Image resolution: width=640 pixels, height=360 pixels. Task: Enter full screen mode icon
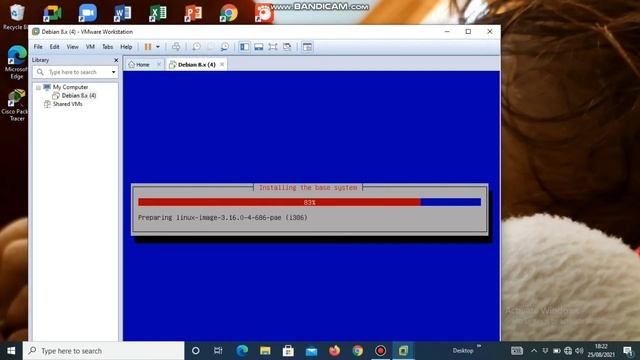tap(273, 47)
